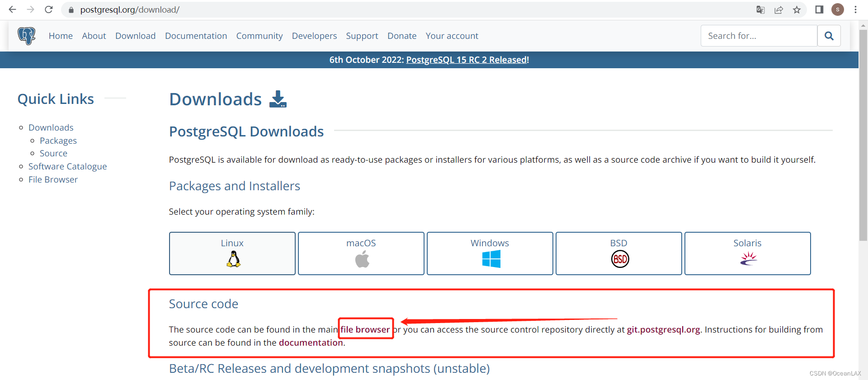Open File Browser quick link

tap(53, 179)
